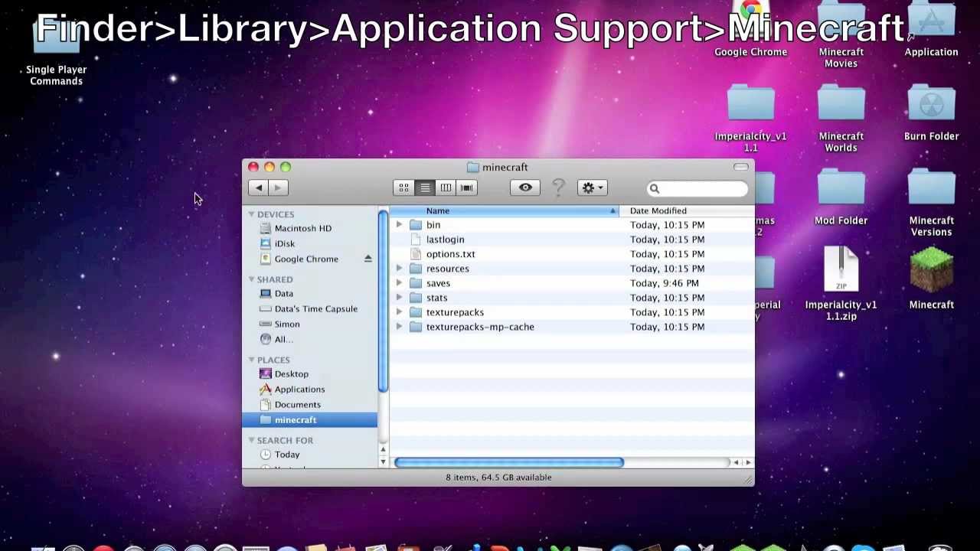Sort by Date Modified column header
Viewport: 980px width, 551px height.
[x=687, y=210]
